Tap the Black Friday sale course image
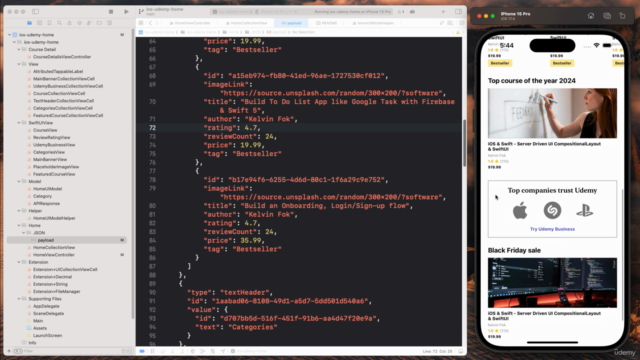Image resolution: width=640 pixels, height=360 pixels. coord(552,282)
